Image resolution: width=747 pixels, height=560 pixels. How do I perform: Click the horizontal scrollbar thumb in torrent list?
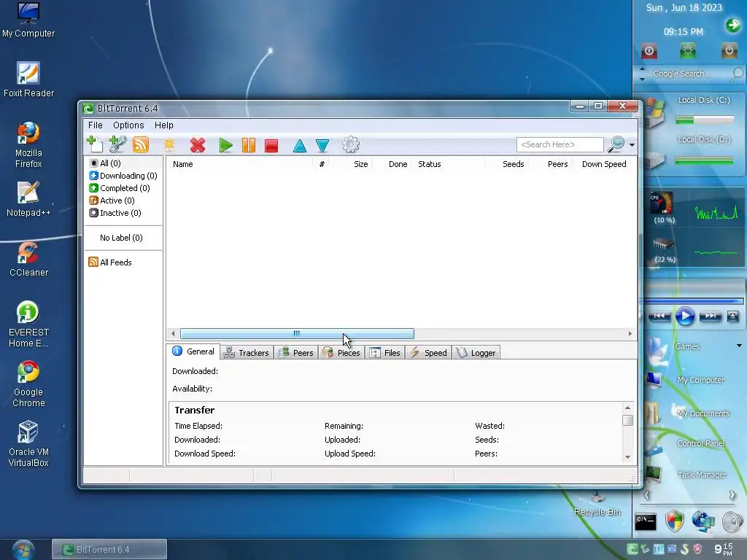pos(297,333)
